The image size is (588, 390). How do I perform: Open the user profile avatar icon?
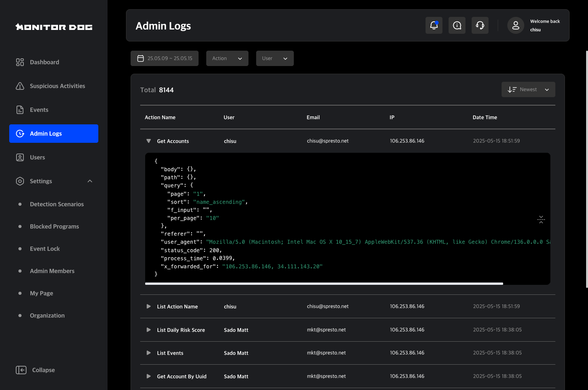[x=515, y=25]
